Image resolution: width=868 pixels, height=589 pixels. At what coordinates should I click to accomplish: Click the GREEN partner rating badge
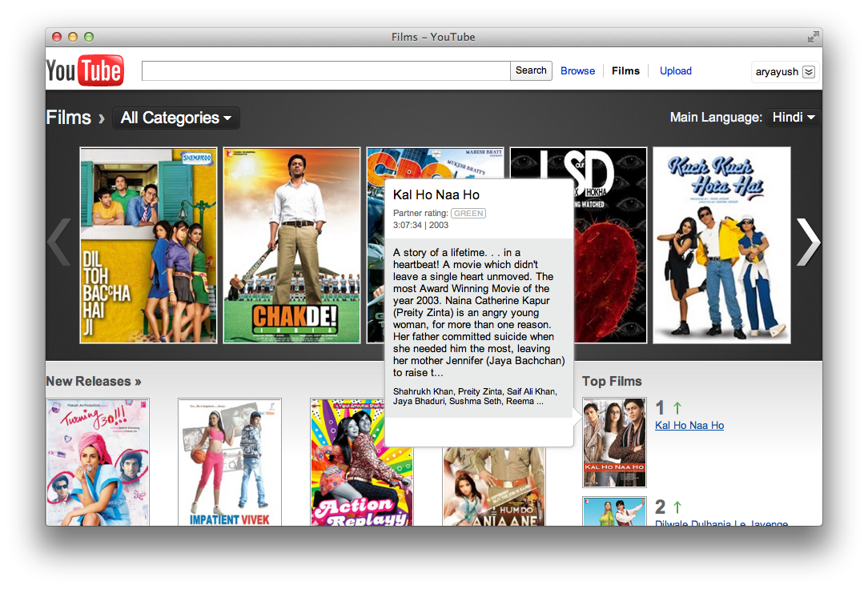(468, 214)
